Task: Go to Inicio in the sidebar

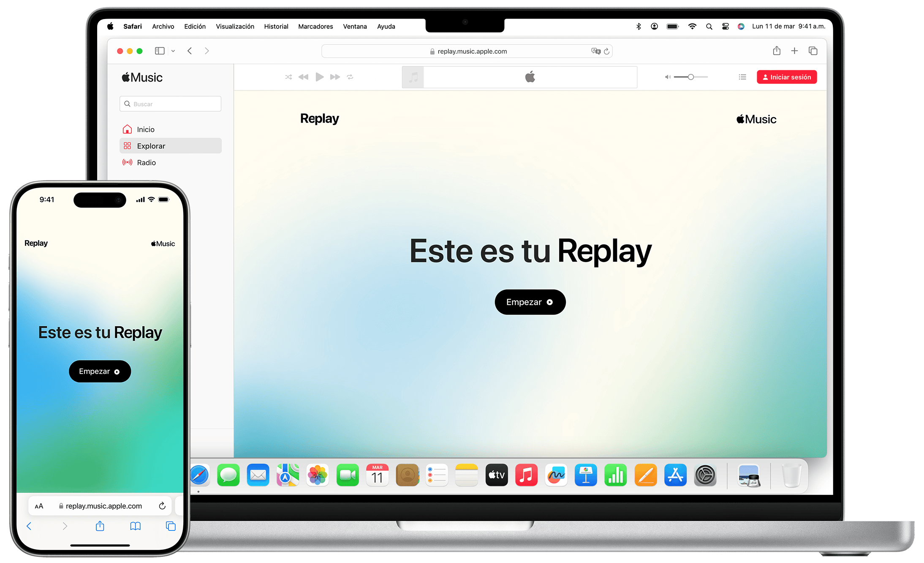Action: point(170,129)
